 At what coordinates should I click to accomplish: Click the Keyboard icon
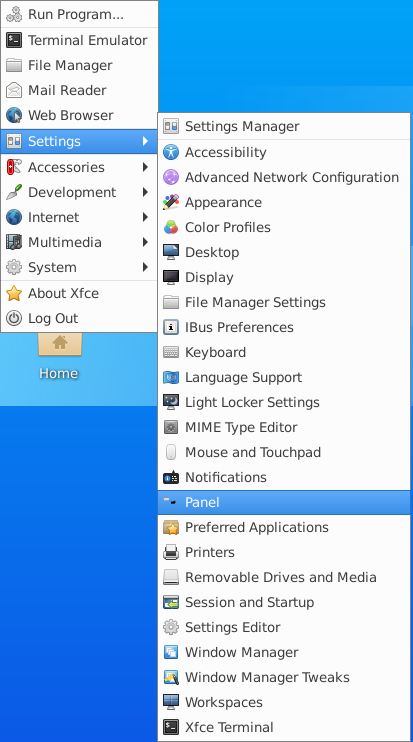coord(171,353)
